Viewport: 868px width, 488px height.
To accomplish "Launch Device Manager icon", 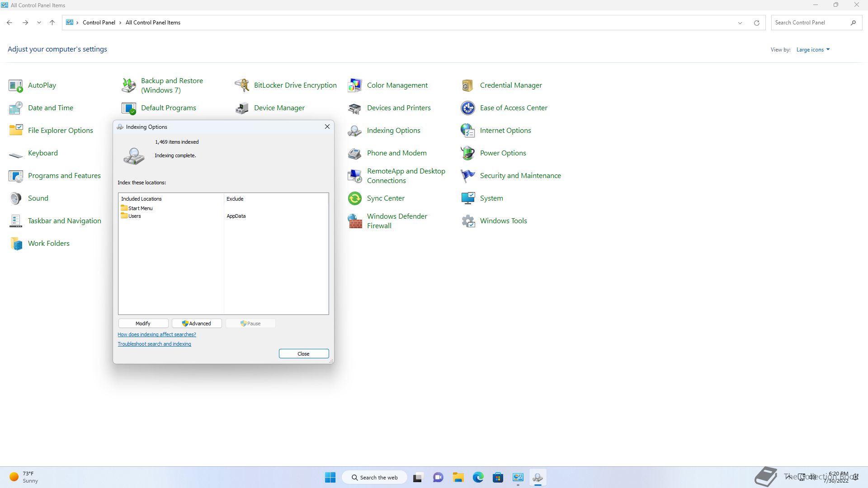I will pos(242,108).
